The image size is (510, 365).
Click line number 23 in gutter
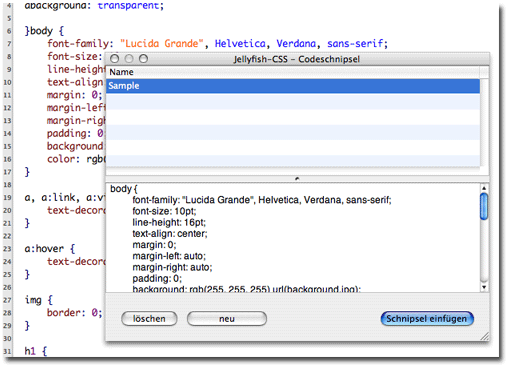coord(7,249)
